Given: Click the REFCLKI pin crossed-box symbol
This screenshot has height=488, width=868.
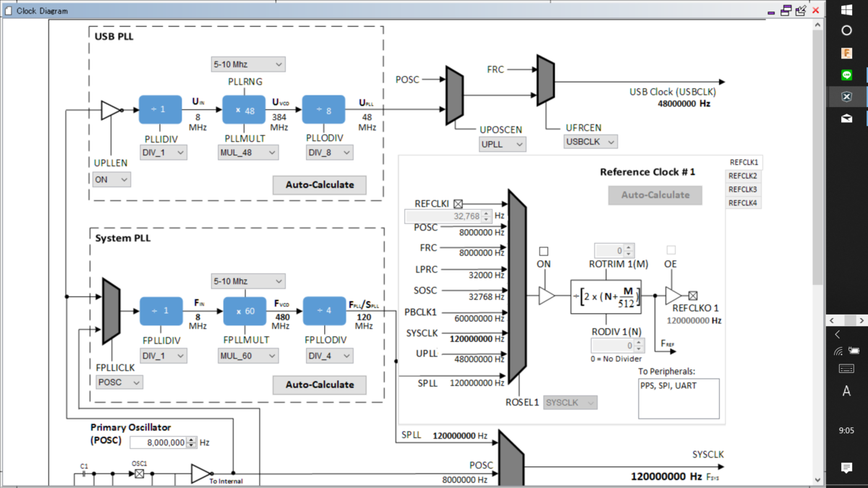Looking at the screenshot, I should 458,204.
